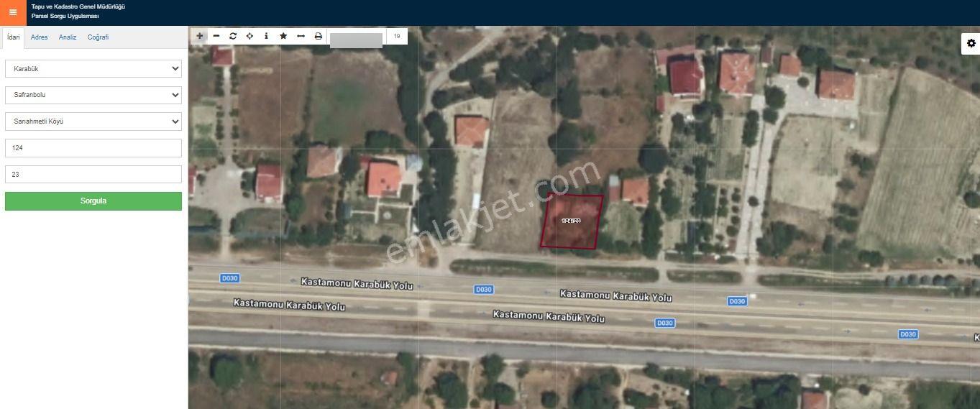Screen dimensions: 980x409
Task: Expand the Sarıahmetli Köyü dropdown
Action: [x=93, y=121]
